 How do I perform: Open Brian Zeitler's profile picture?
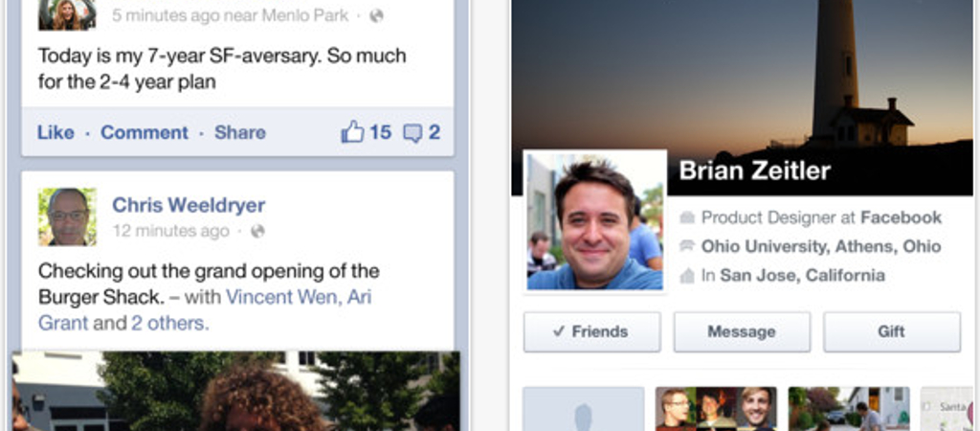click(x=595, y=221)
